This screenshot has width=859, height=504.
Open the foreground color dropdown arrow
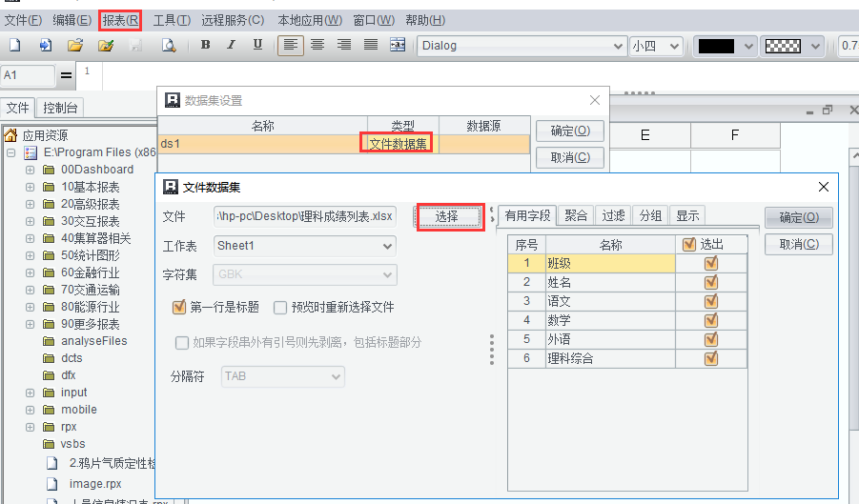click(748, 47)
